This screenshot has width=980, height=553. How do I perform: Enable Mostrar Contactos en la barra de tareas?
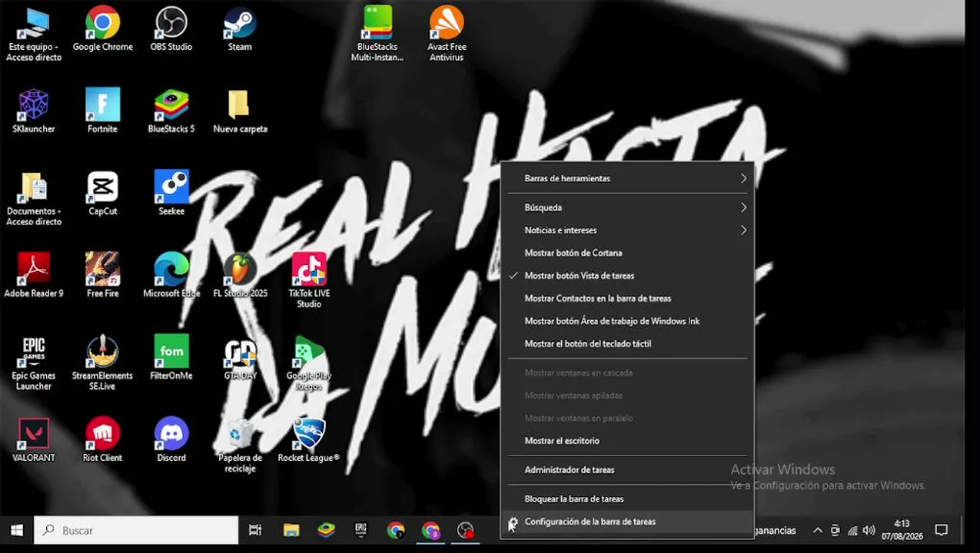pyautogui.click(x=627, y=298)
